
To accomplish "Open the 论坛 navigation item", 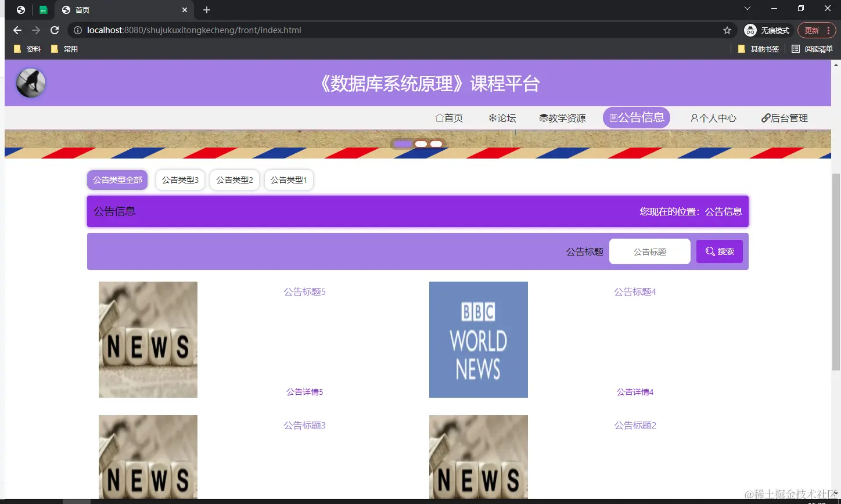I will pos(502,118).
